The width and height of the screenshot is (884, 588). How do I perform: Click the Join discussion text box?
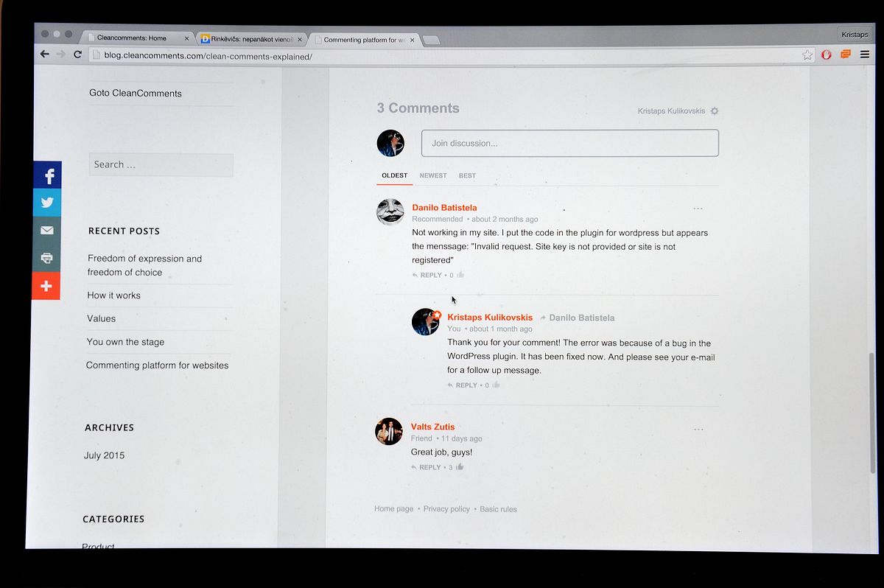click(x=570, y=143)
